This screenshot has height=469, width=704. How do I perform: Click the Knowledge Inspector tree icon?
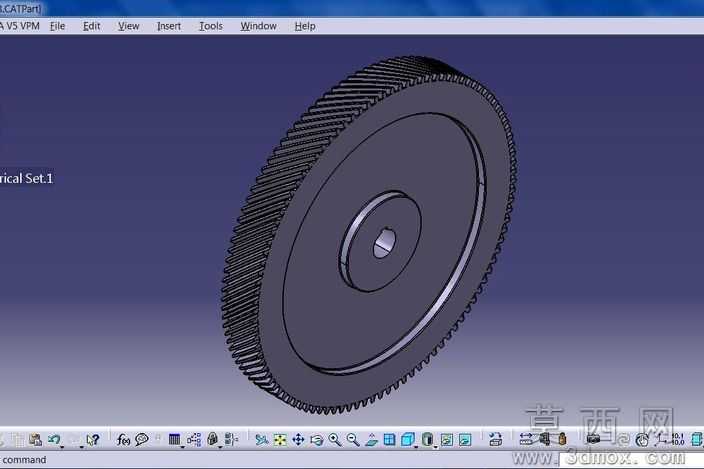[194, 439]
